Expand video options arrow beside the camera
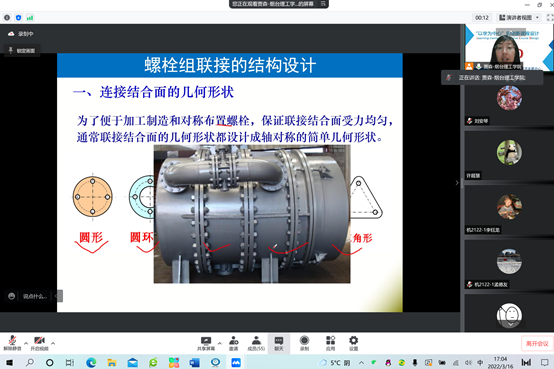Image resolution: width=554 pixels, height=369 pixels. pyautogui.click(x=53, y=343)
